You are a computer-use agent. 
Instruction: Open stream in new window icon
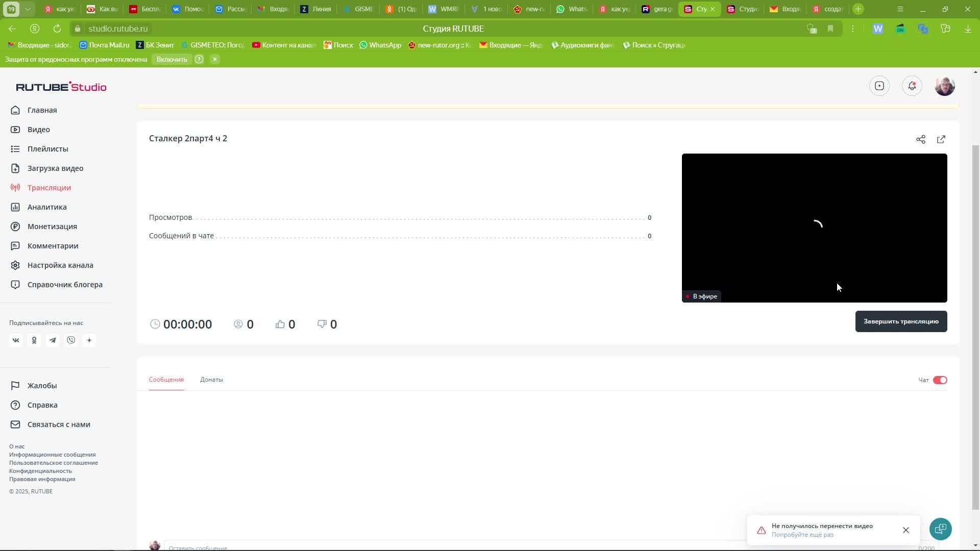[941, 139]
